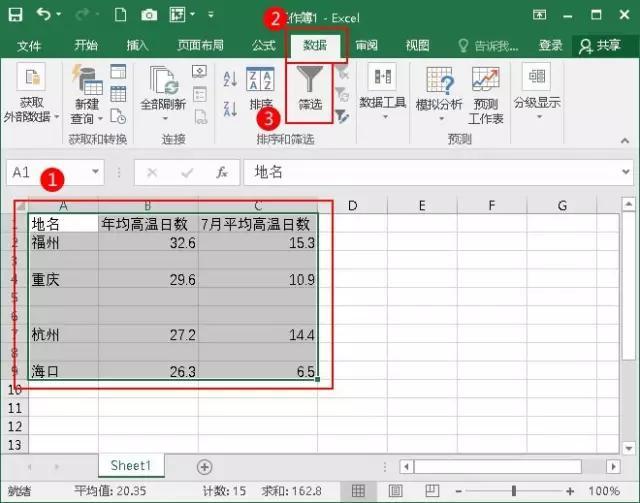
Task: Open Advanced filter options icon
Action: [342, 116]
